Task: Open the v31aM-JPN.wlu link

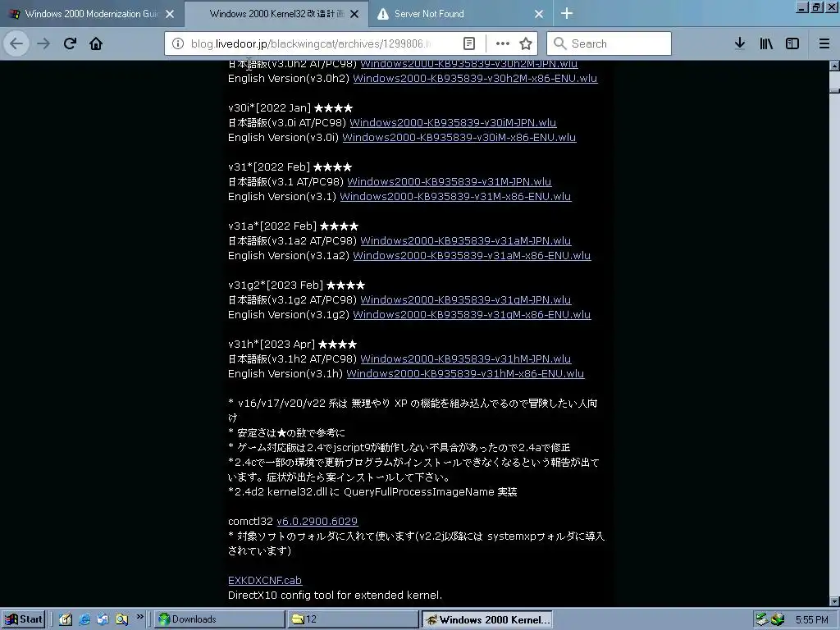Action: click(x=466, y=241)
